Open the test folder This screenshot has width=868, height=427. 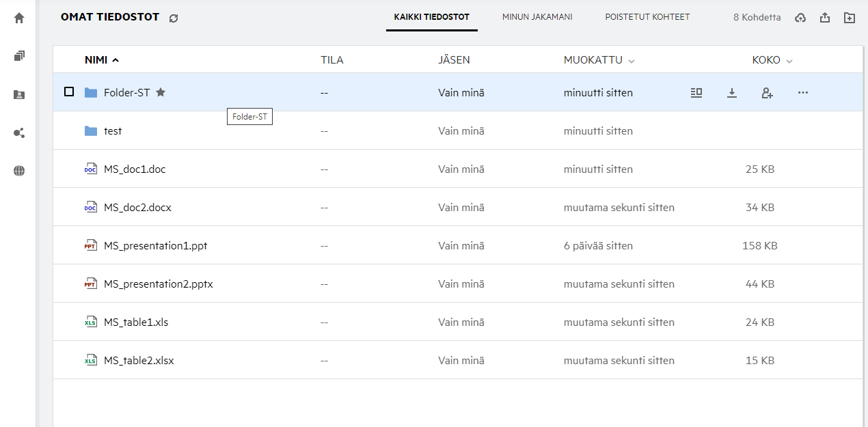(x=113, y=130)
